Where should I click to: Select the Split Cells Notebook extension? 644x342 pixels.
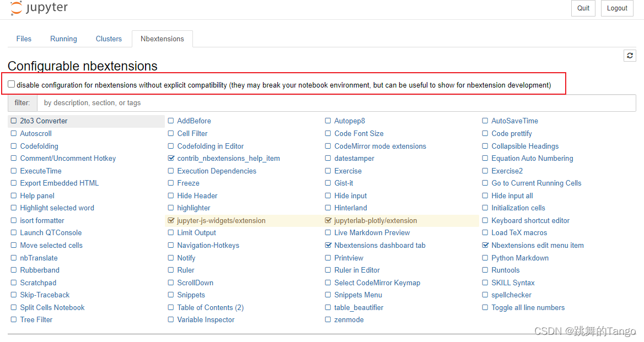click(x=52, y=307)
